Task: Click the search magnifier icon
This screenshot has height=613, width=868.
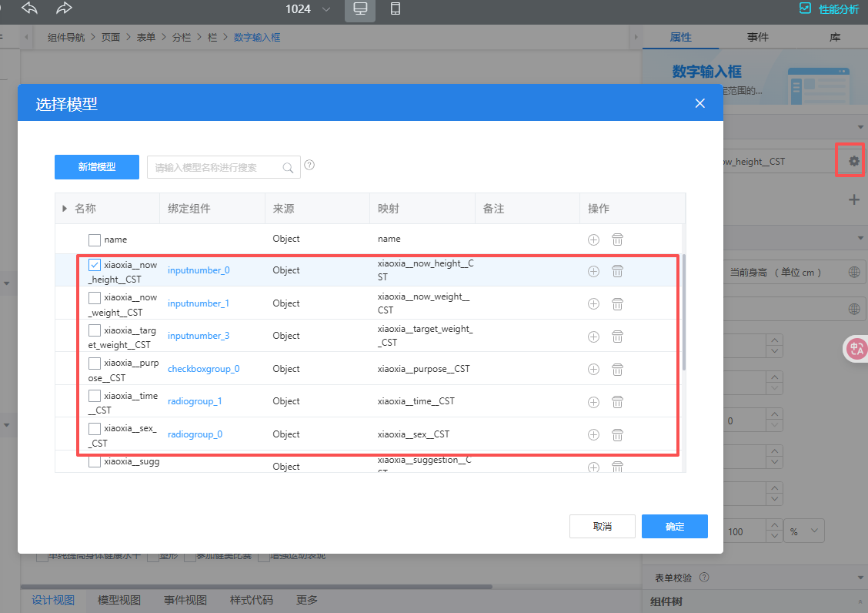Action: [x=289, y=167]
